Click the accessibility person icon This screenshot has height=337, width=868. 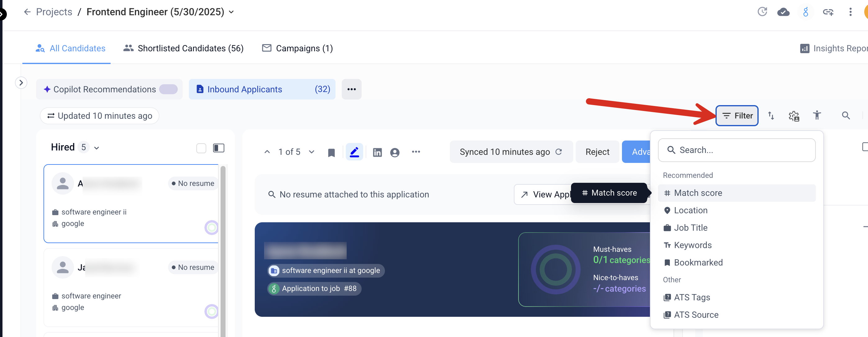(x=816, y=115)
